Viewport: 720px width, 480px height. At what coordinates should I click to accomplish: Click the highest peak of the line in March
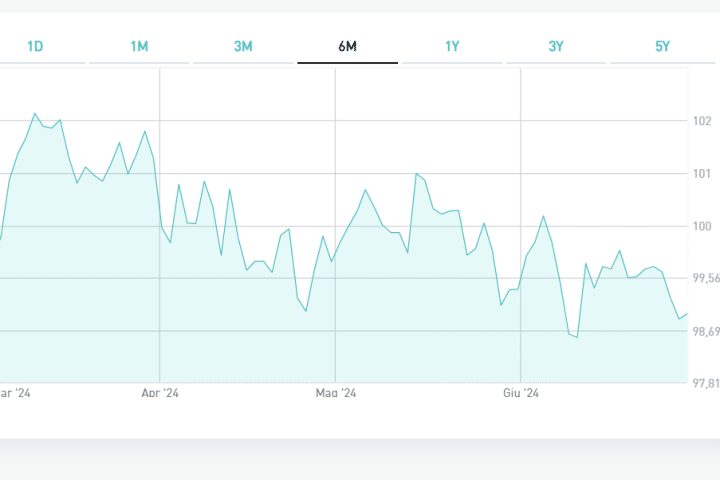(x=35, y=114)
